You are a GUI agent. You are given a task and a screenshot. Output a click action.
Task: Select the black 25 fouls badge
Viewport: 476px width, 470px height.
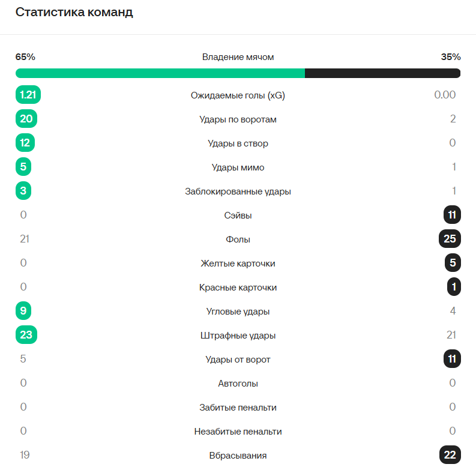pos(450,239)
